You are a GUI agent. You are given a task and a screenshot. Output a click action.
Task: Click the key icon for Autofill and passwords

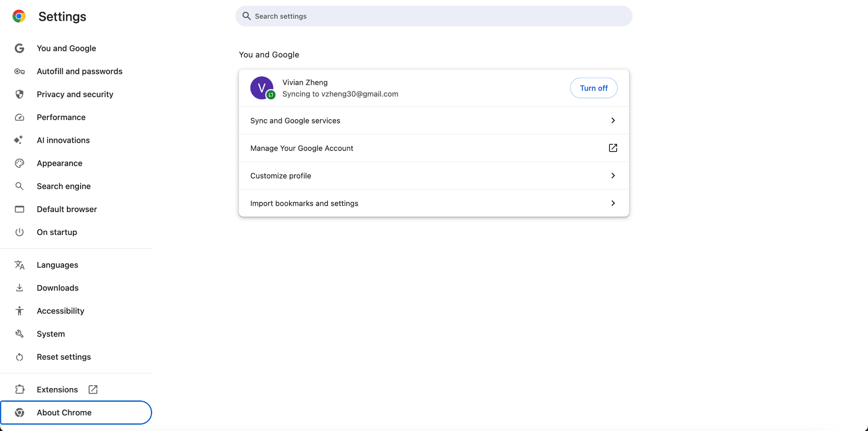point(19,71)
